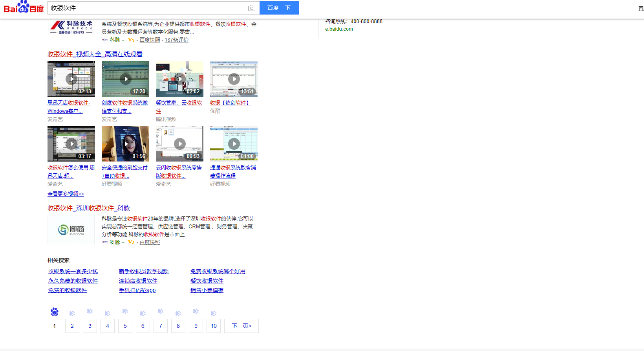The height and width of the screenshot is (351, 644).
Task: Click 下一页> next page button
Action: tap(241, 326)
